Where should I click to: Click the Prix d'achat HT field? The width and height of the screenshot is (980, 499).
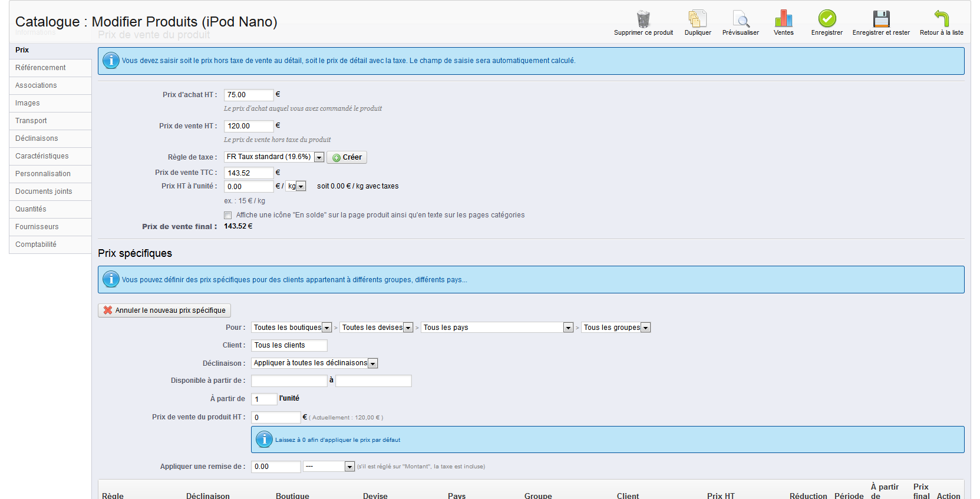(x=249, y=95)
